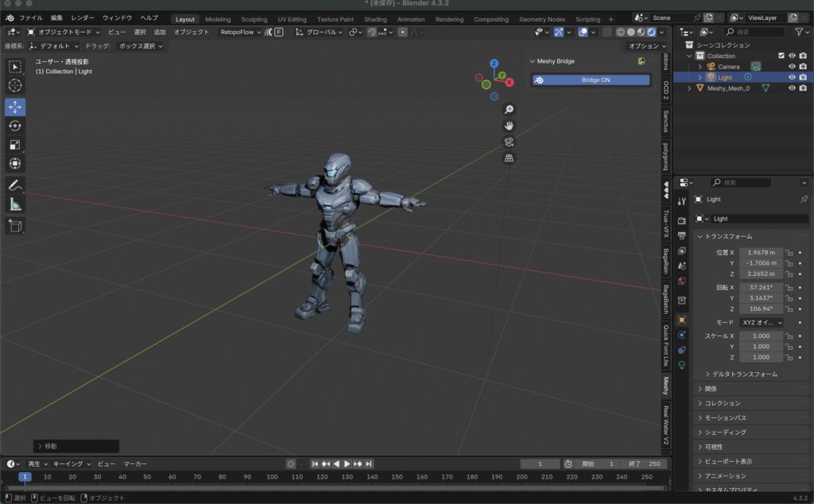Open the グローバル transform orientation dropdown

(x=320, y=32)
